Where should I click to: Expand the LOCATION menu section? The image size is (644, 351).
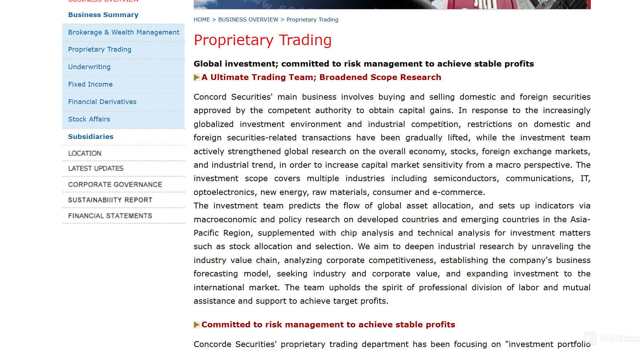pyautogui.click(x=84, y=153)
